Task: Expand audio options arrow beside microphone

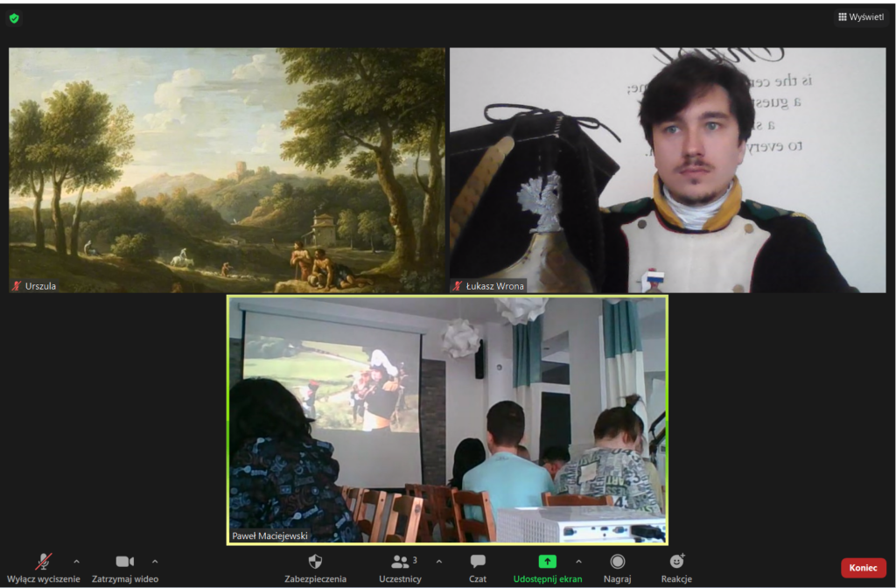Action: pos(76,561)
